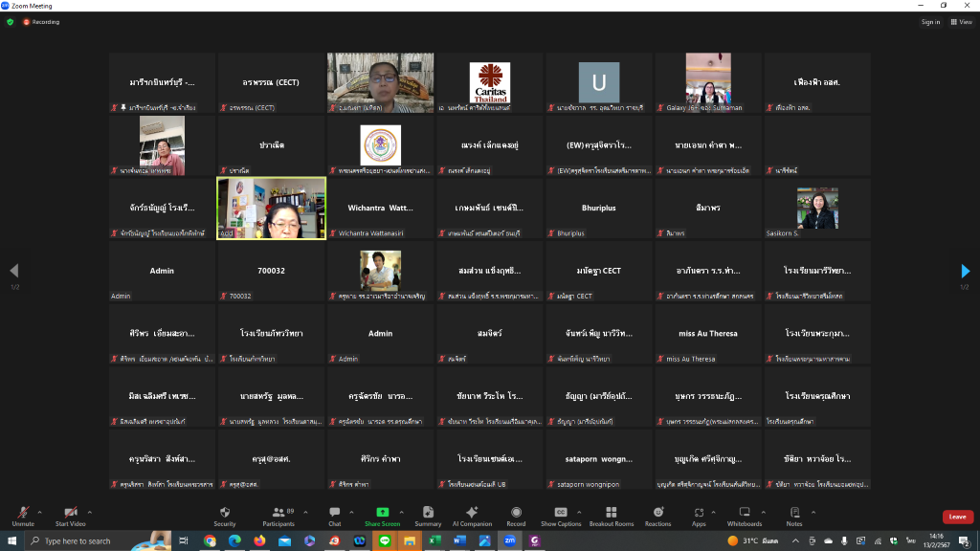
Task: Open Whiteboards
Action: point(745,516)
